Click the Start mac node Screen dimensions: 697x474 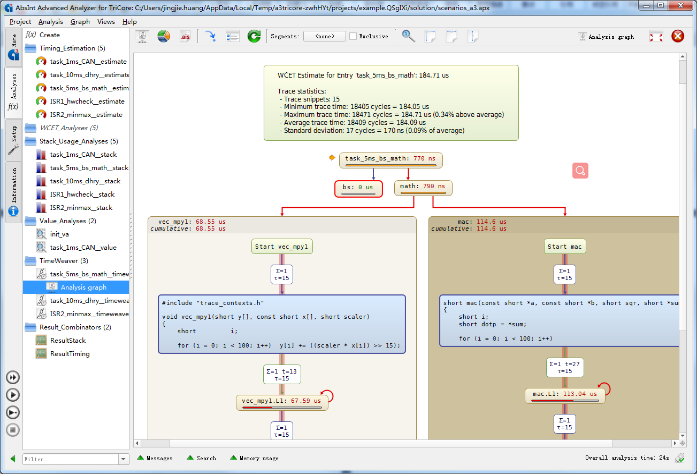pos(565,246)
